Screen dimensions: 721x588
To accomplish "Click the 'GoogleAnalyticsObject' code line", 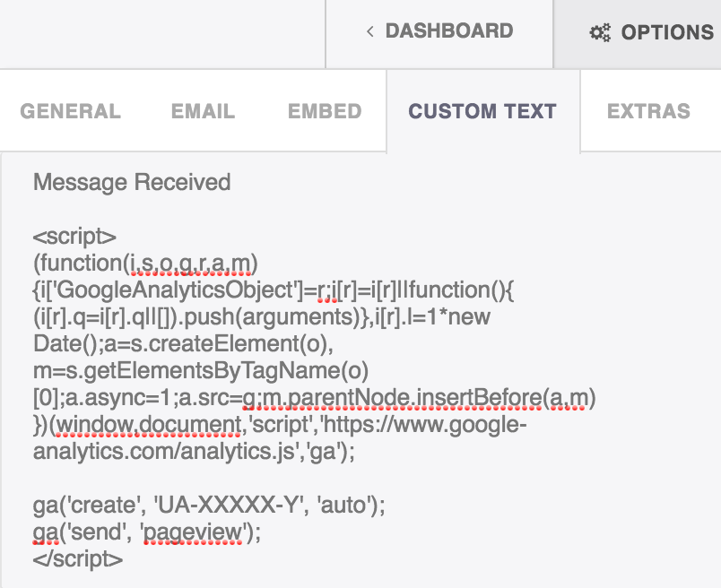I will [274, 290].
